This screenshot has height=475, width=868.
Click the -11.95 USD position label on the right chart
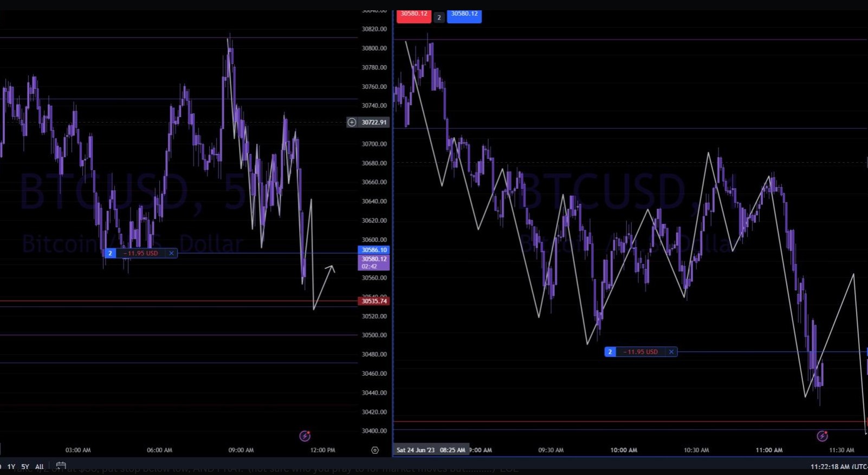coord(641,352)
